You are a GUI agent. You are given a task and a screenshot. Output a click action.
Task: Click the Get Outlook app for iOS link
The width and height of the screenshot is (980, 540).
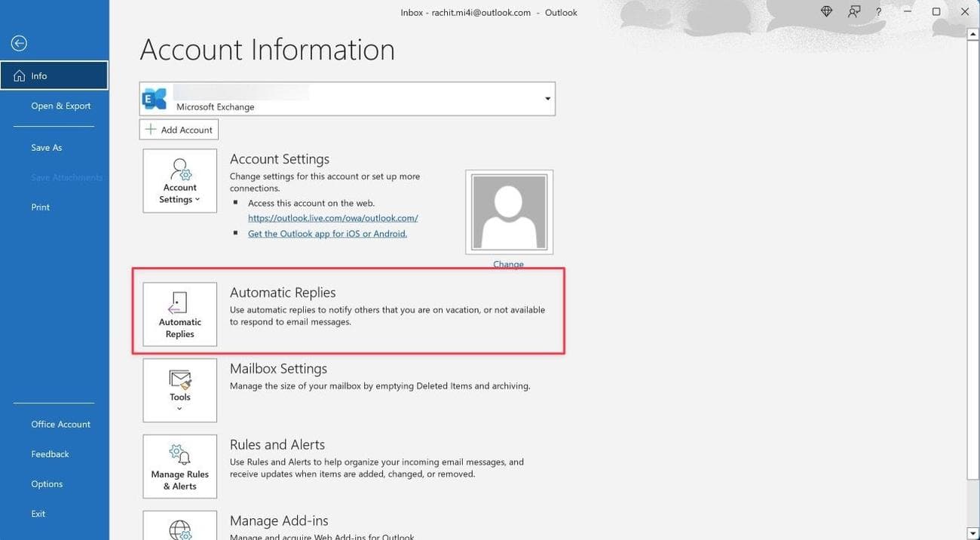click(x=327, y=234)
